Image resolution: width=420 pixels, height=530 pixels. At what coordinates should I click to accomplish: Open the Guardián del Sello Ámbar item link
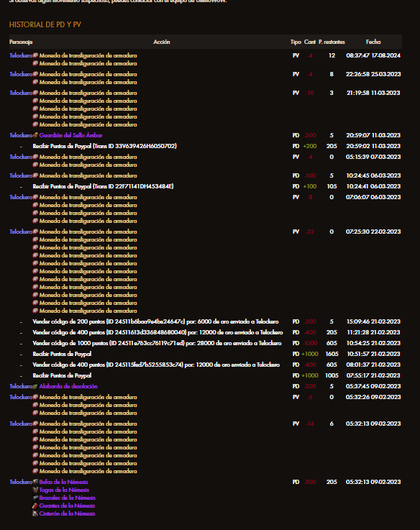coord(70,135)
